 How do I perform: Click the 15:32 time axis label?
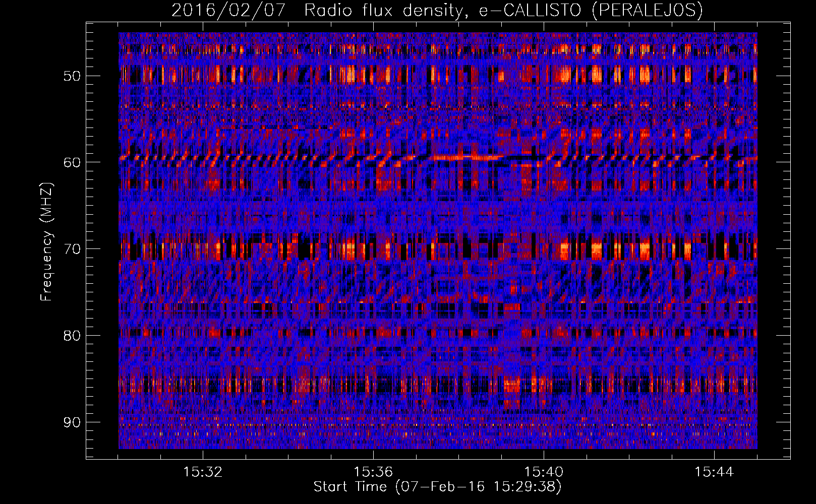[x=203, y=472]
